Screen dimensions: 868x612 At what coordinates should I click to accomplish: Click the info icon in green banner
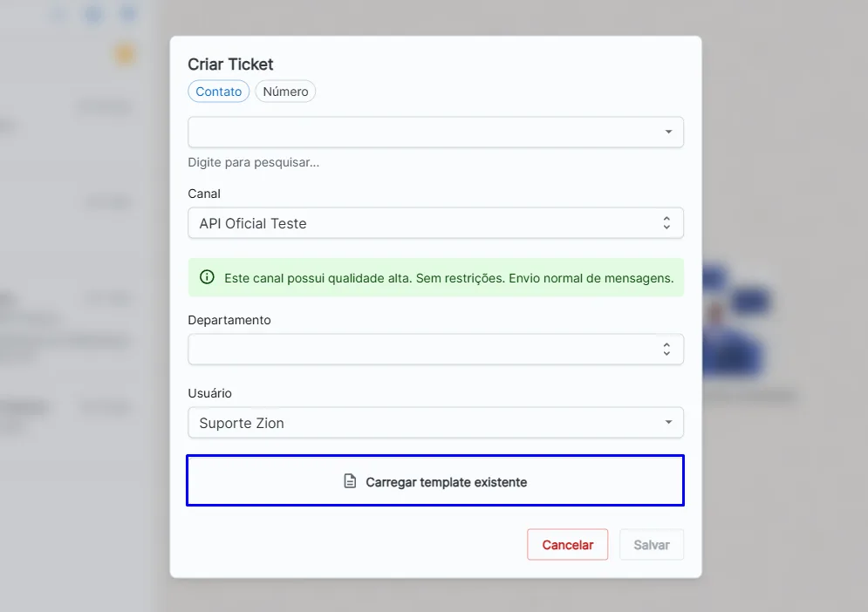coord(207,277)
